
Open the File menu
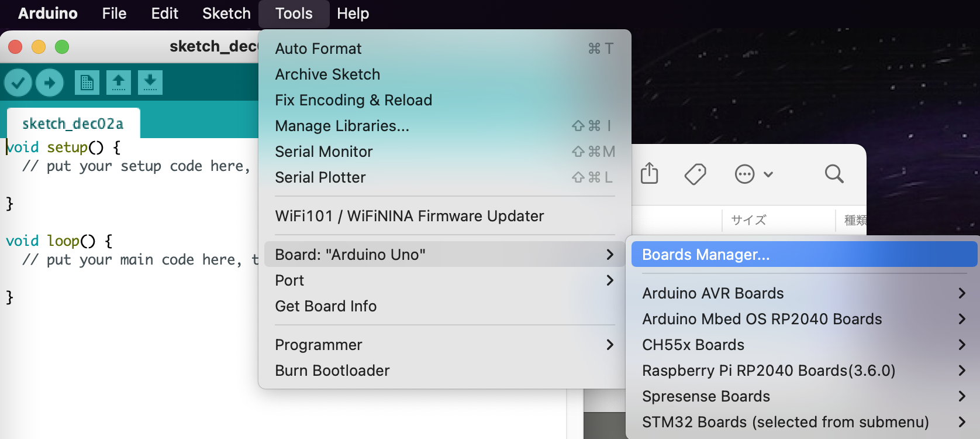114,13
